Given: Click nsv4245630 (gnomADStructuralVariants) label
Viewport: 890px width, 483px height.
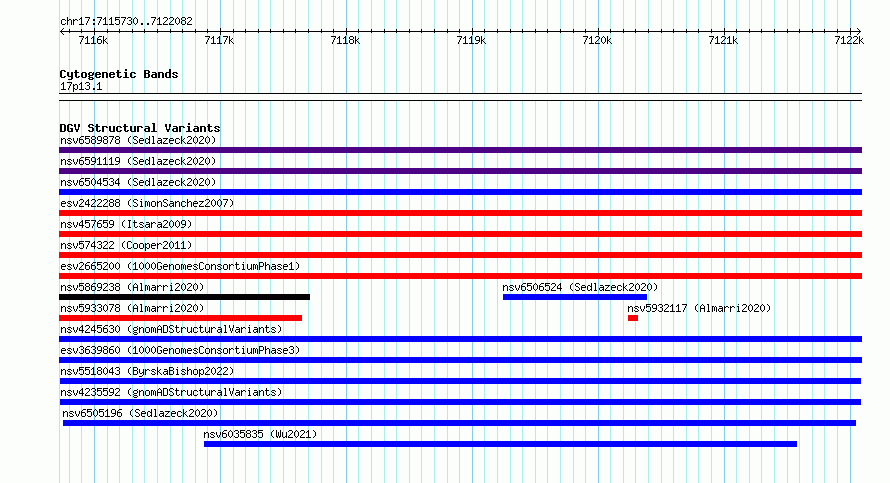Looking at the screenshot, I should pyautogui.click(x=171, y=329).
